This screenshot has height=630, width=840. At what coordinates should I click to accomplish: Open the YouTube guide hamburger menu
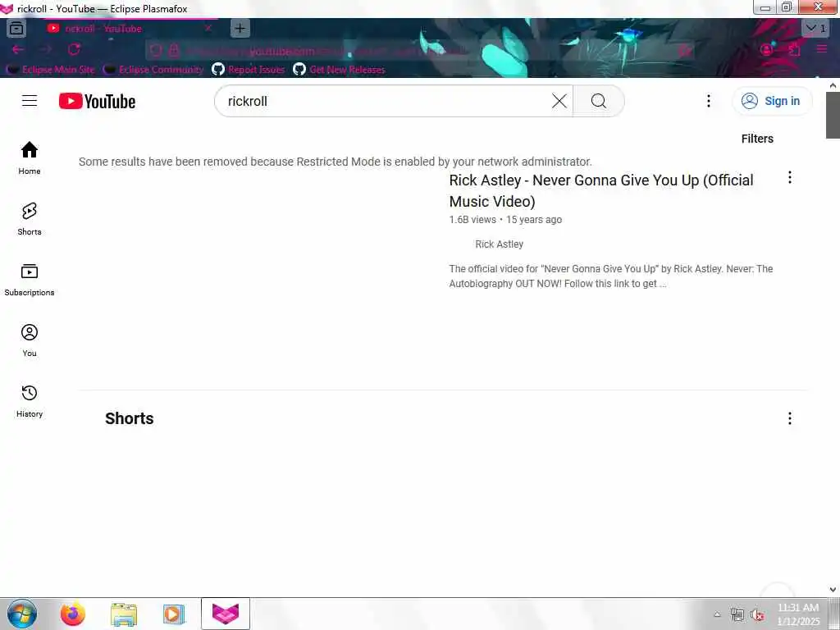(30, 101)
